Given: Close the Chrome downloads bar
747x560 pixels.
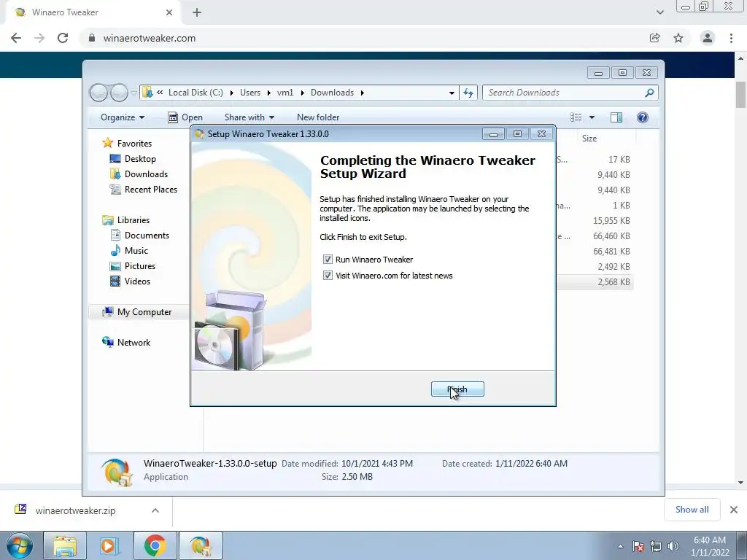Looking at the screenshot, I should [734, 510].
